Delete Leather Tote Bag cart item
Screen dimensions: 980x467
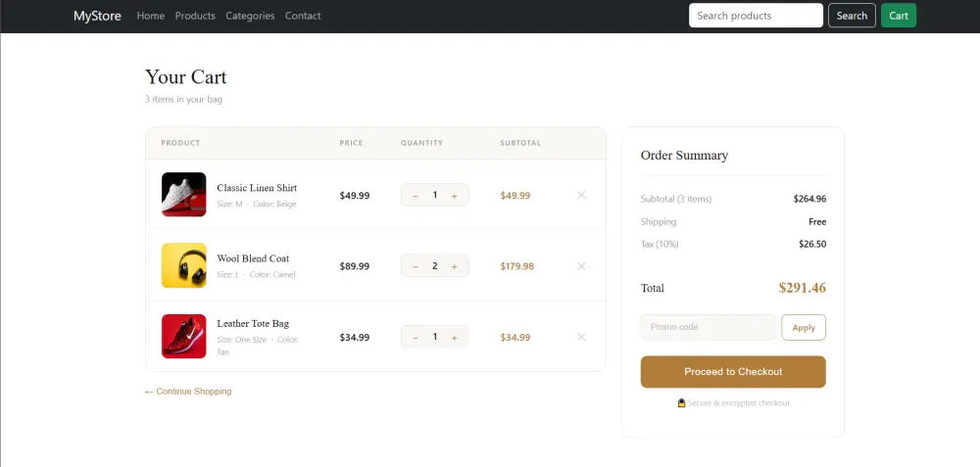tap(581, 337)
